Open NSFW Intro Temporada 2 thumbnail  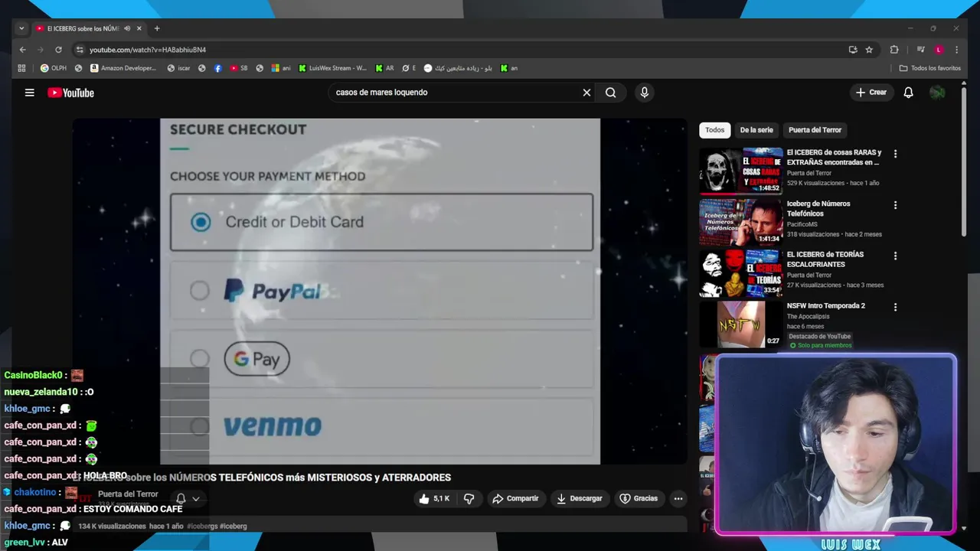click(741, 324)
